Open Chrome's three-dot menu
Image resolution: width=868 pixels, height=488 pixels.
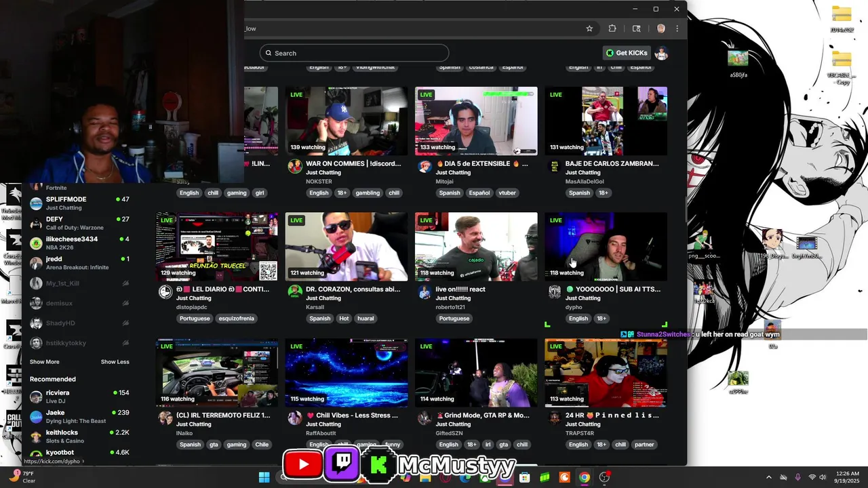coord(677,28)
